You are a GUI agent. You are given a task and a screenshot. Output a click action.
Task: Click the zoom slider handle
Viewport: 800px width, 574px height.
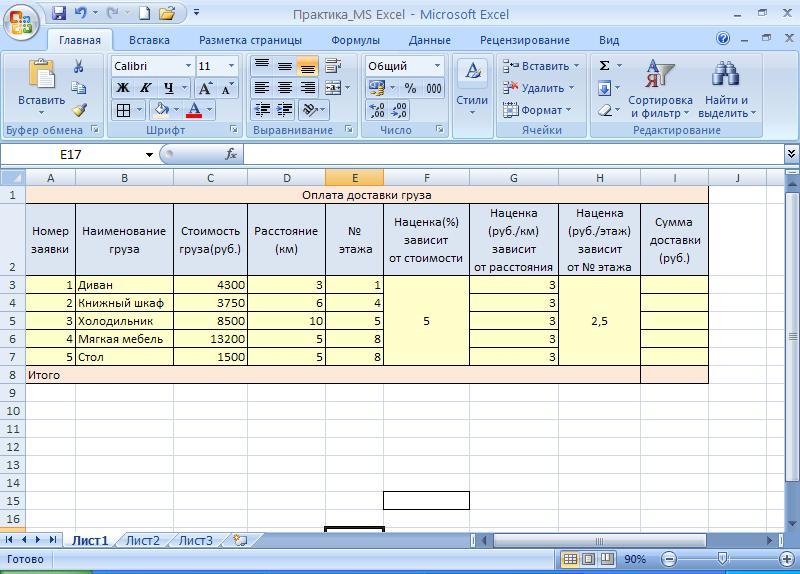[x=723, y=559]
